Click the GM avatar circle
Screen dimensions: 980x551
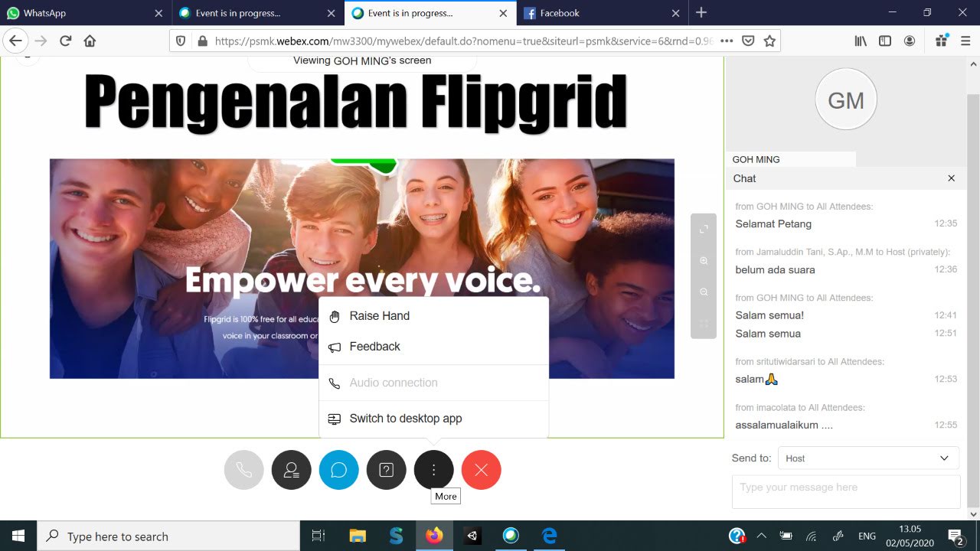pyautogui.click(x=846, y=100)
